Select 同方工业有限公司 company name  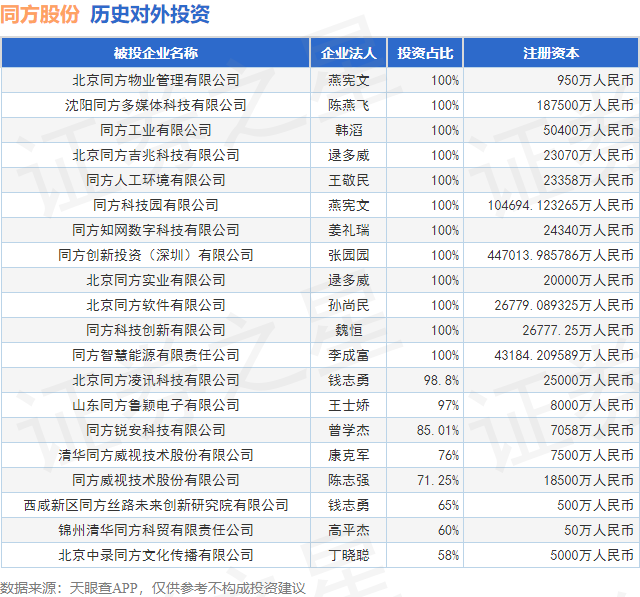coord(156,130)
